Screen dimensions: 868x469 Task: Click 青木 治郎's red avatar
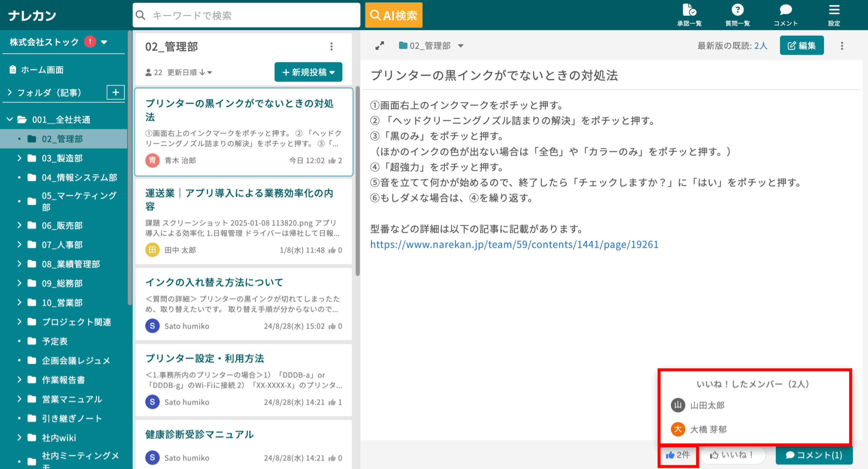coord(152,160)
